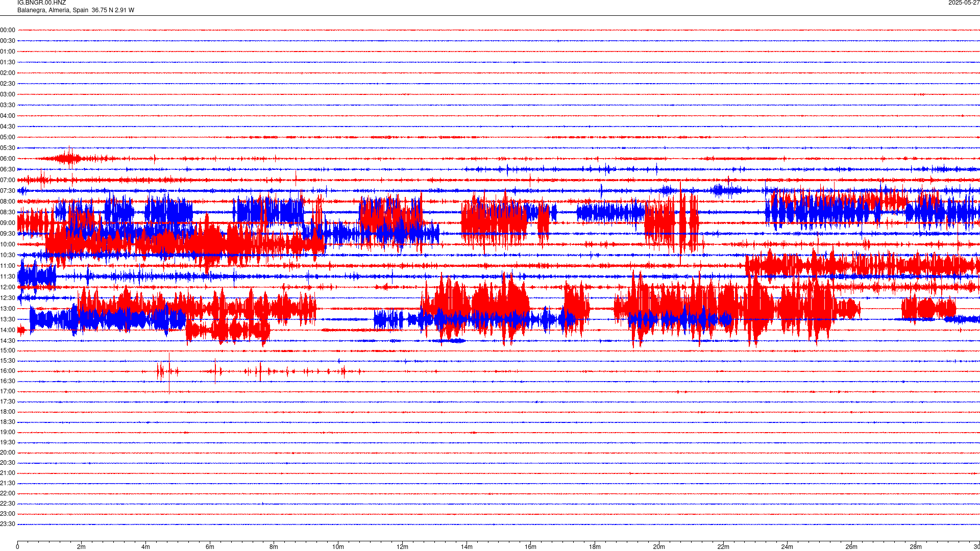Click the date 2025-05-27
Image resolution: width=980 pixels, height=551 pixels.
[964, 3]
